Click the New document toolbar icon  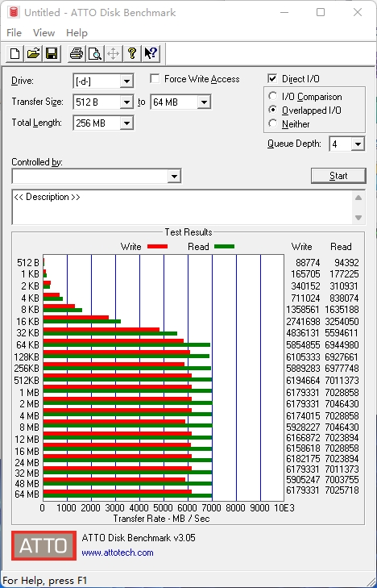point(15,53)
